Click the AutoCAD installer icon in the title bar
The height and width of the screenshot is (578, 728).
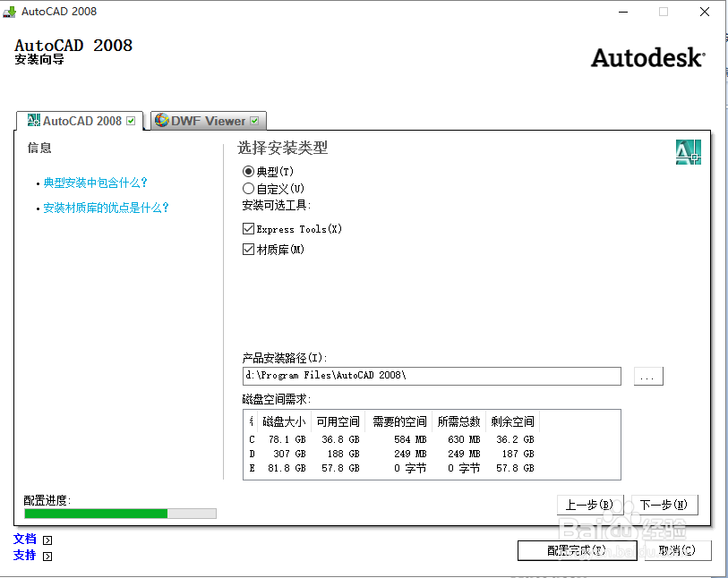pyautogui.click(x=11, y=12)
